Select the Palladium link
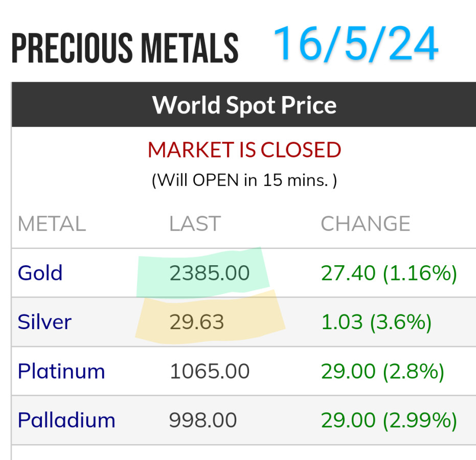Screen dimensions: 476x460 66,420
